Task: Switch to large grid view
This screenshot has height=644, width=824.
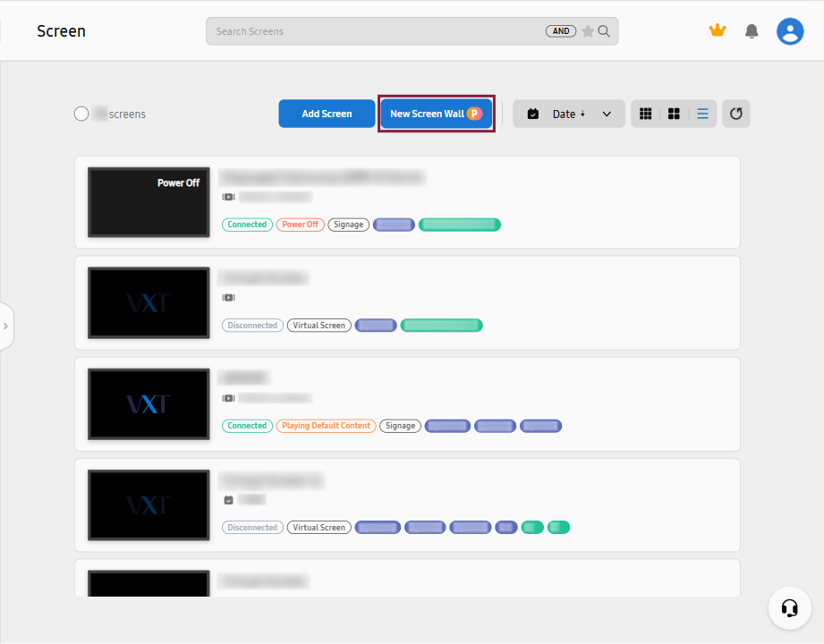Action: click(x=674, y=114)
